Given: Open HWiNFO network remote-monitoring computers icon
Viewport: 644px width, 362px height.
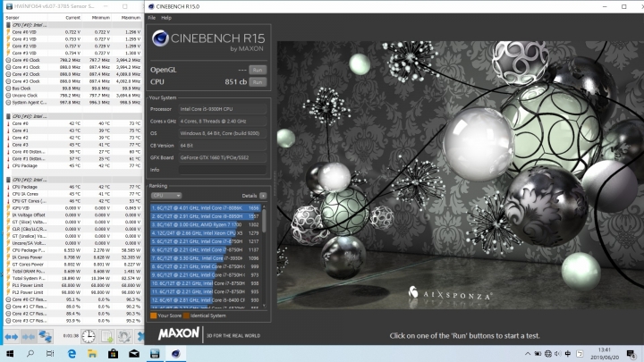Looking at the screenshot, I should 46,337.
